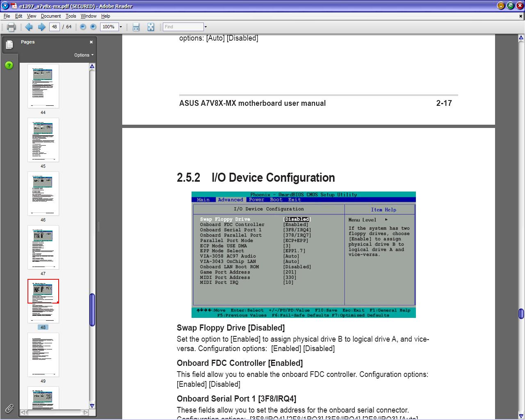Click thumbnail panel scroll up arrow
Viewport: 525px width, 420px height.
pyautogui.click(x=92, y=66)
